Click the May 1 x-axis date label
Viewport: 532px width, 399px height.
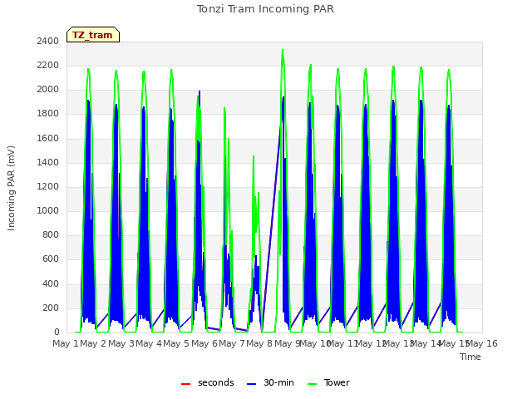(x=66, y=343)
